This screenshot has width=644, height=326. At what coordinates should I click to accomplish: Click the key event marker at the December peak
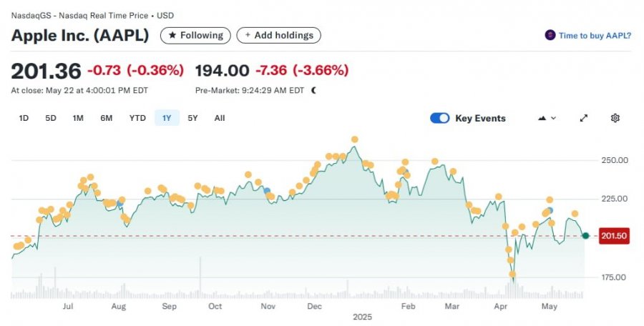pyautogui.click(x=354, y=139)
